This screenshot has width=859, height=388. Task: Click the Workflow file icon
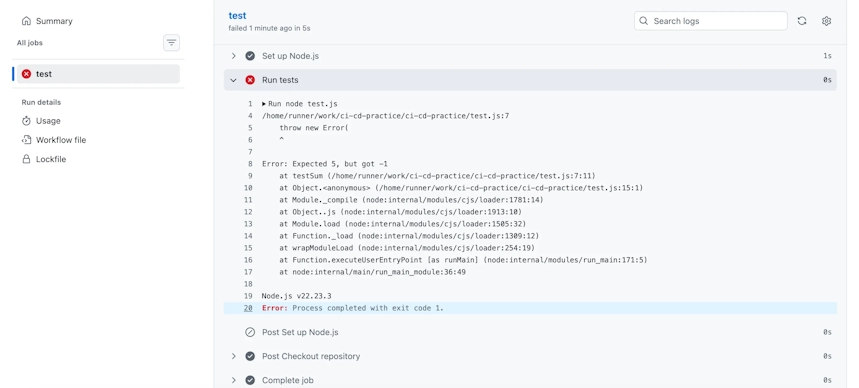click(26, 140)
